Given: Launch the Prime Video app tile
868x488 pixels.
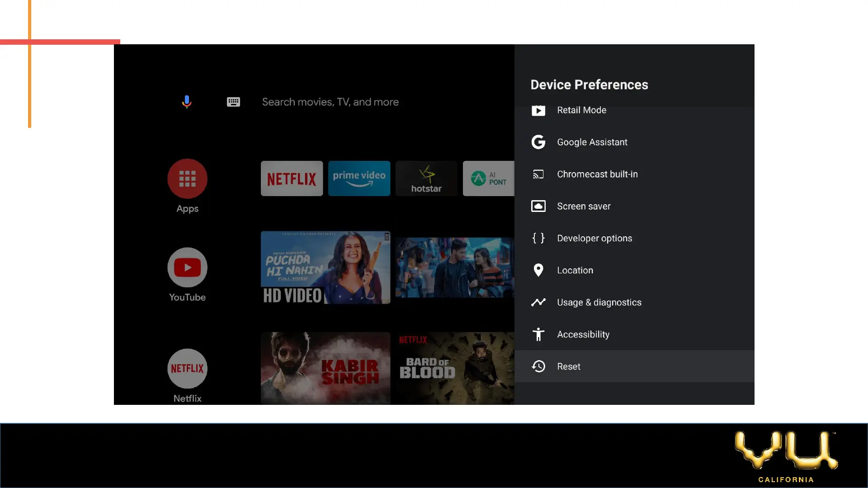Looking at the screenshot, I should (359, 178).
